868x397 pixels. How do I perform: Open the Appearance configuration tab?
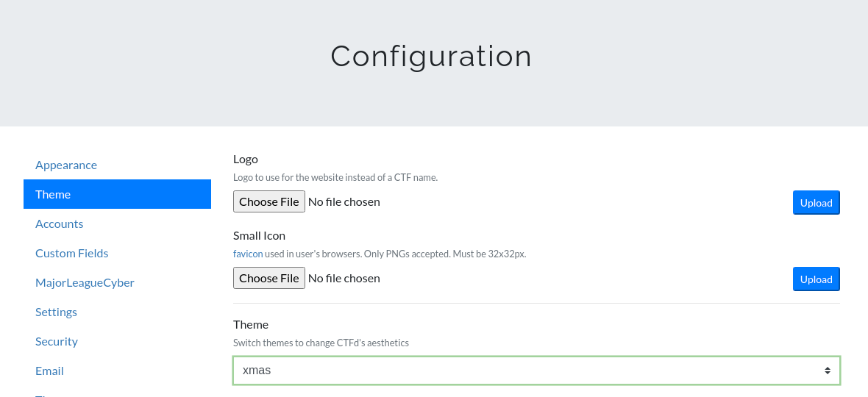(x=66, y=165)
